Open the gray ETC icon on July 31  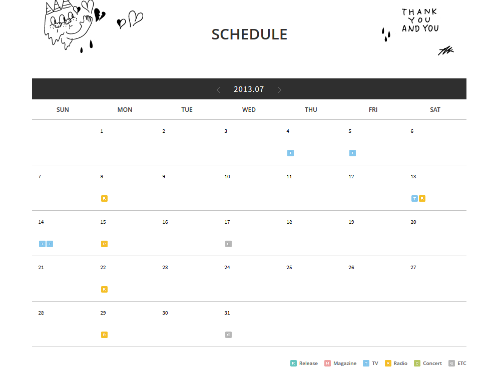(228, 335)
